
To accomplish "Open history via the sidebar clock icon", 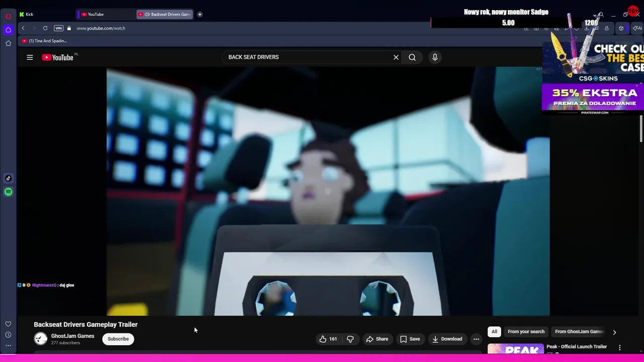I will [8, 335].
